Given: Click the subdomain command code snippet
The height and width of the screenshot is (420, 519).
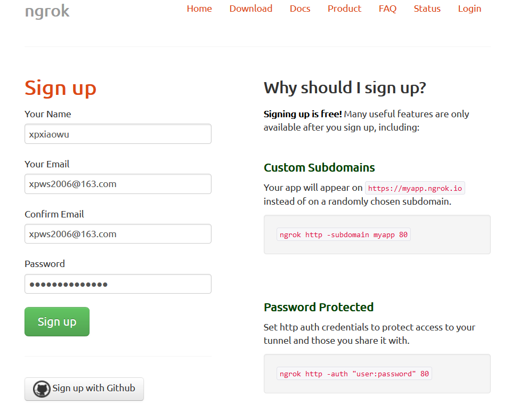Looking at the screenshot, I should point(344,235).
